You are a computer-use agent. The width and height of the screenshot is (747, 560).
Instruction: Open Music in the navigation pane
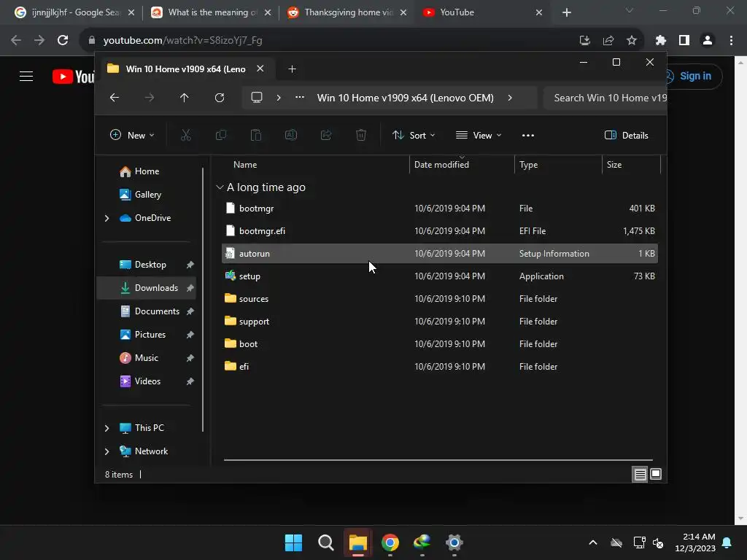click(146, 358)
